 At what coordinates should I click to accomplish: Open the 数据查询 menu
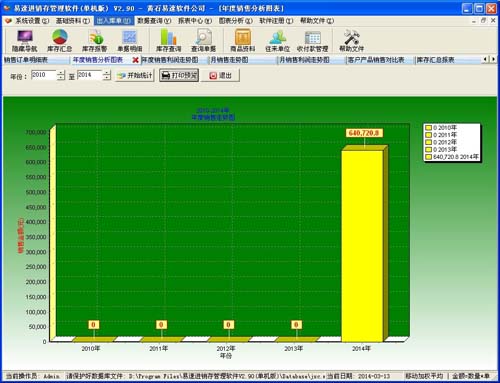point(154,21)
